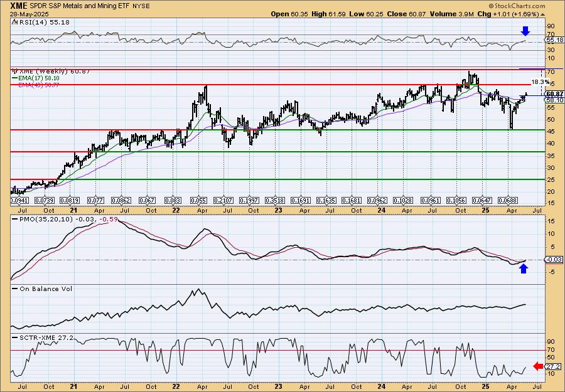The image size is (565, 392).
Task: Click the 58.10 EMA tag on right axis
Action: 555,100
